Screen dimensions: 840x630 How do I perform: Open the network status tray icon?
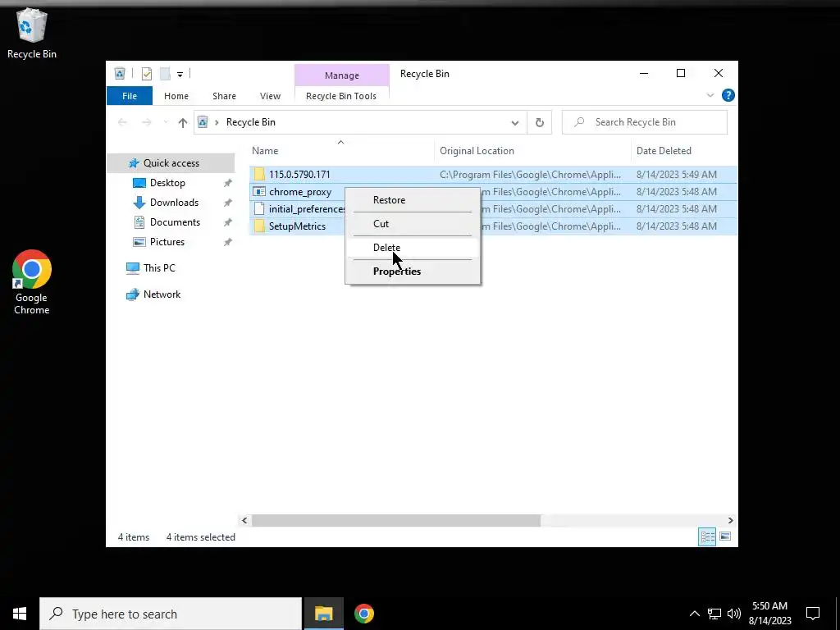pos(714,614)
